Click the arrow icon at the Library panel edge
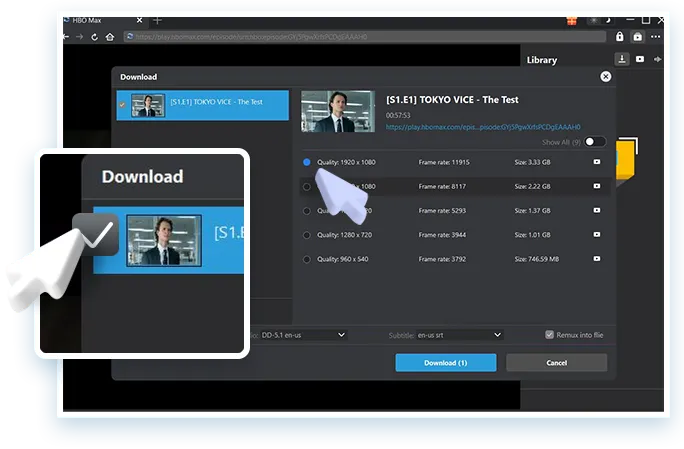 (657, 59)
